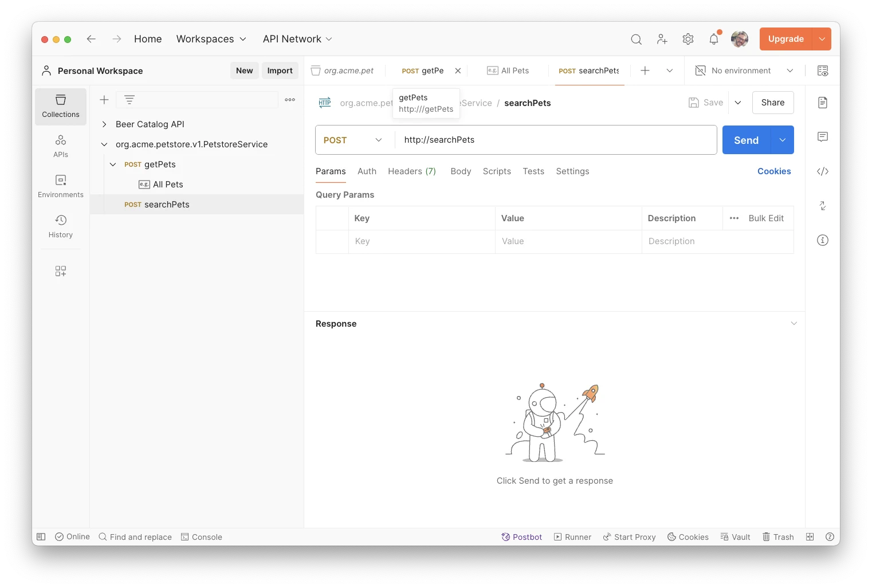Open the request info icon
The image size is (872, 588).
[x=822, y=240]
